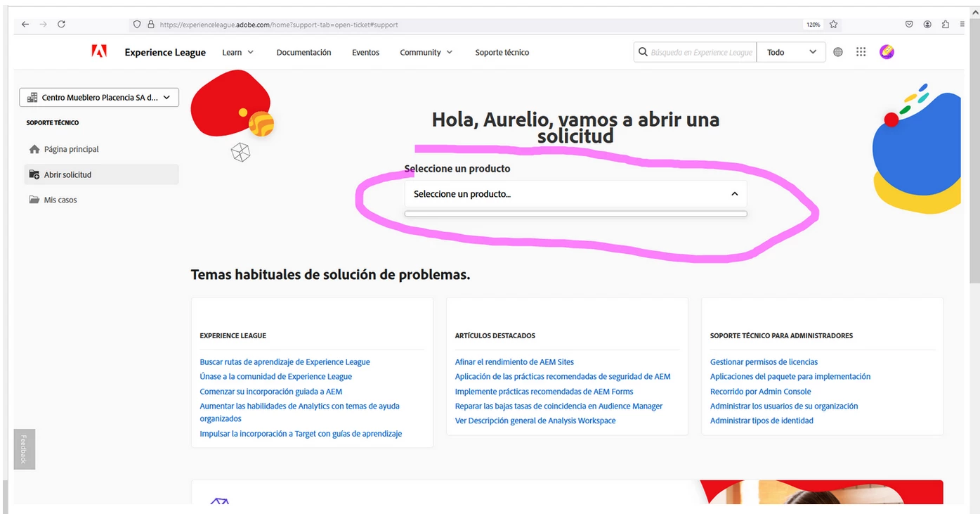Expand the Learn menu

[237, 52]
